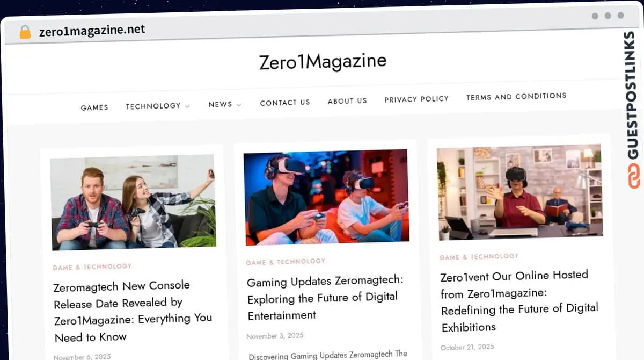Image resolution: width=644 pixels, height=360 pixels.
Task: Open the About Us page
Action: (x=347, y=100)
